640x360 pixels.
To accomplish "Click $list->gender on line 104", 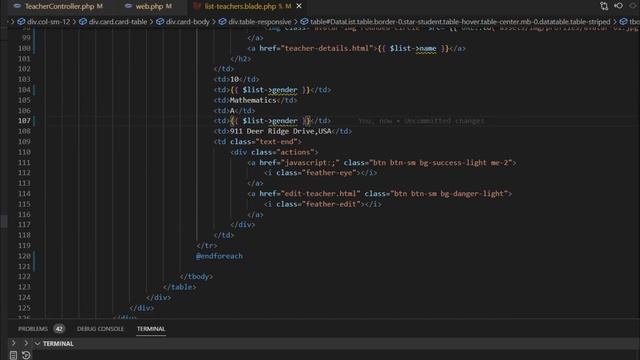I will click(x=270, y=90).
